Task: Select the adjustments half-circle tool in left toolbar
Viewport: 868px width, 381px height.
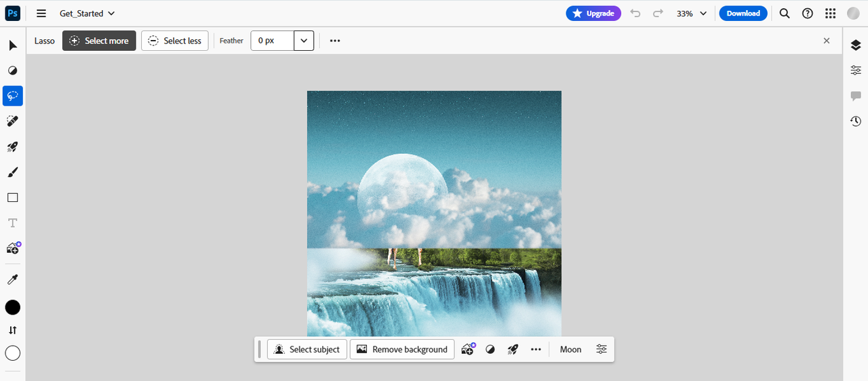Action: click(x=13, y=71)
